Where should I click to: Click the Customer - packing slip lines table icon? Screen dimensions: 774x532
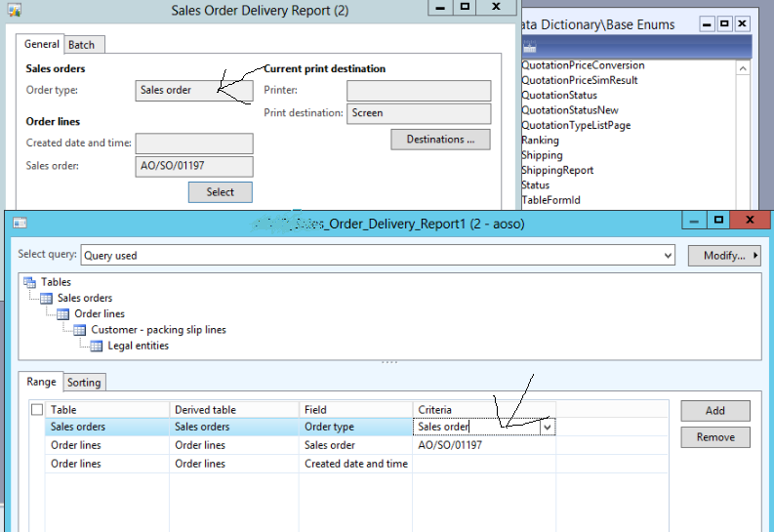(x=80, y=330)
